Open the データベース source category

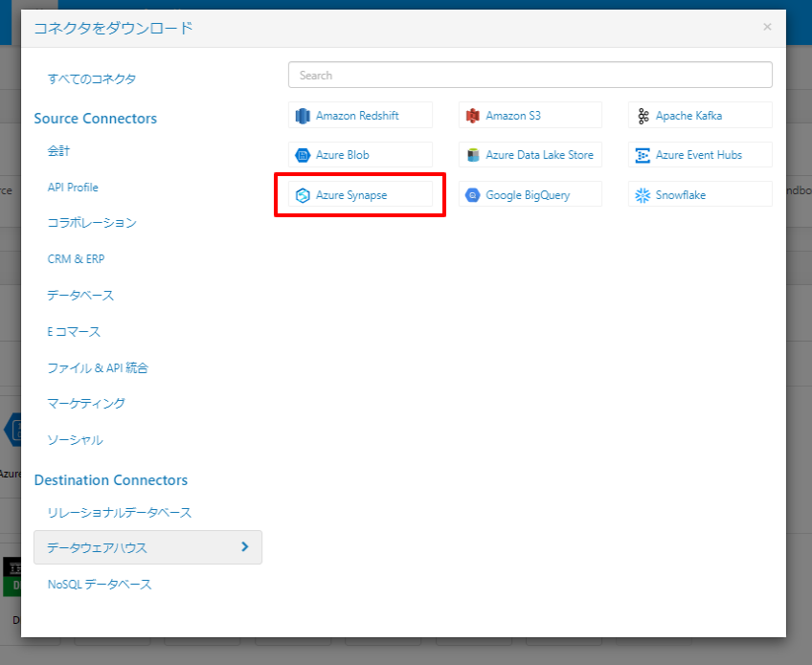click(x=80, y=295)
